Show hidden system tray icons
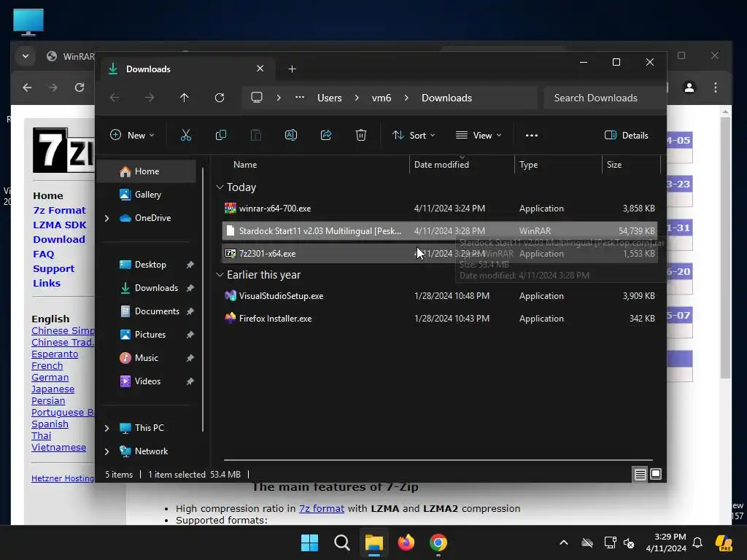The height and width of the screenshot is (560, 747). click(564, 542)
